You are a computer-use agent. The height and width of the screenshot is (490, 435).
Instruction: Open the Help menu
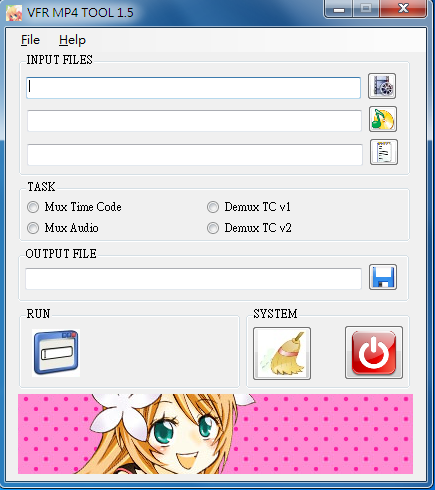pyautogui.click(x=72, y=40)
